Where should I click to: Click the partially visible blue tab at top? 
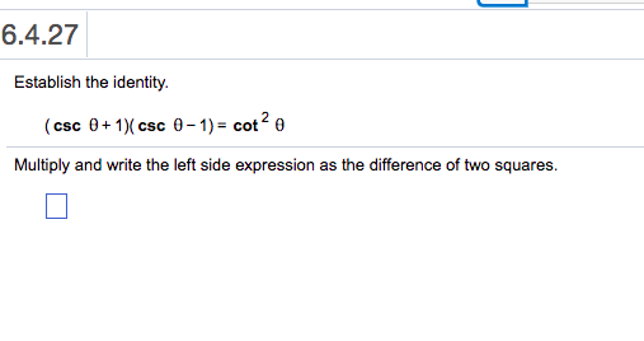(502, 3)
